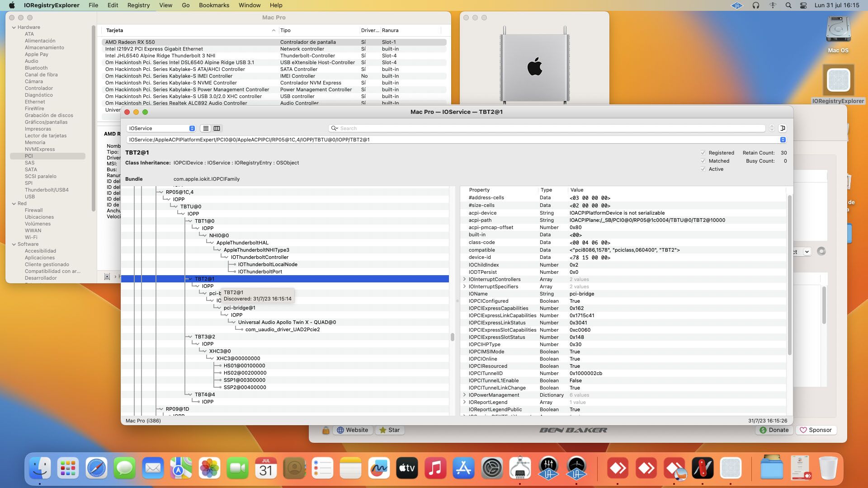The image size is (868, 488).
Task: Switch to column browser view icon
Action: pos(217,128)
